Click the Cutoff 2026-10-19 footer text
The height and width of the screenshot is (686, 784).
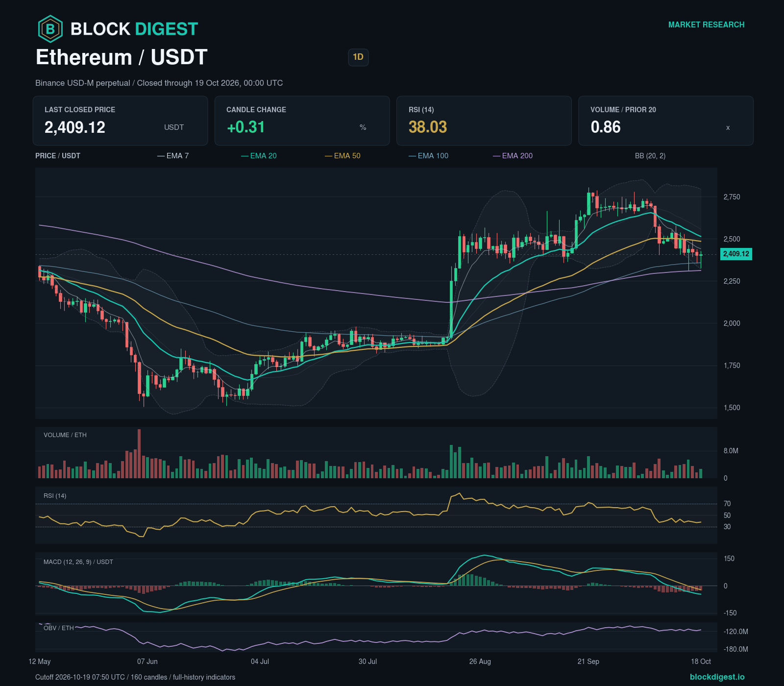tap(135, 677)
